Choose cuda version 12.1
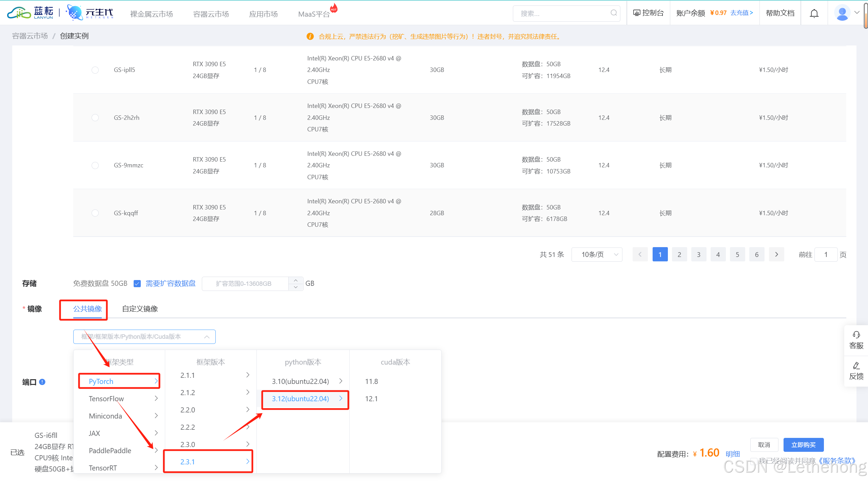The width and height of the screenshot is (868, 481). [x=371, y=399]
